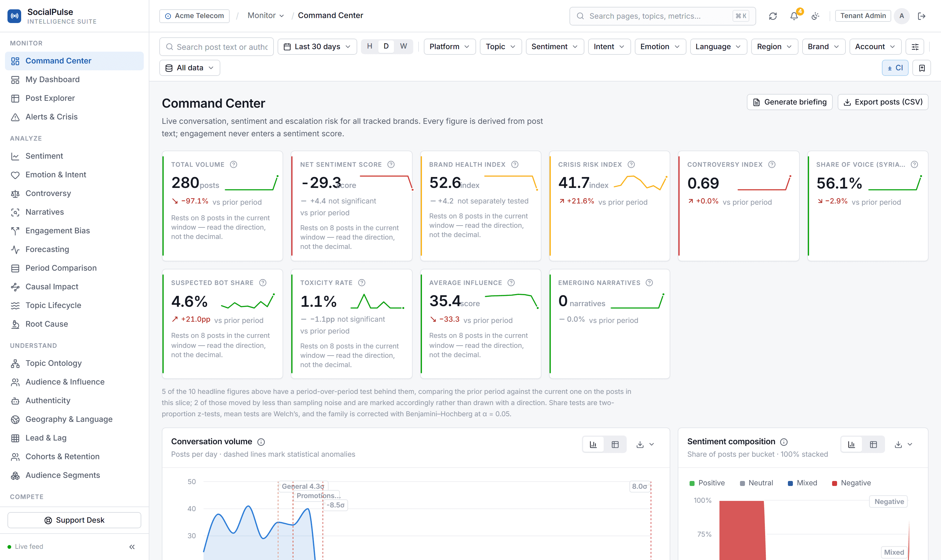
Task: Open Controversy Index help icon
Action: [772, 165]
